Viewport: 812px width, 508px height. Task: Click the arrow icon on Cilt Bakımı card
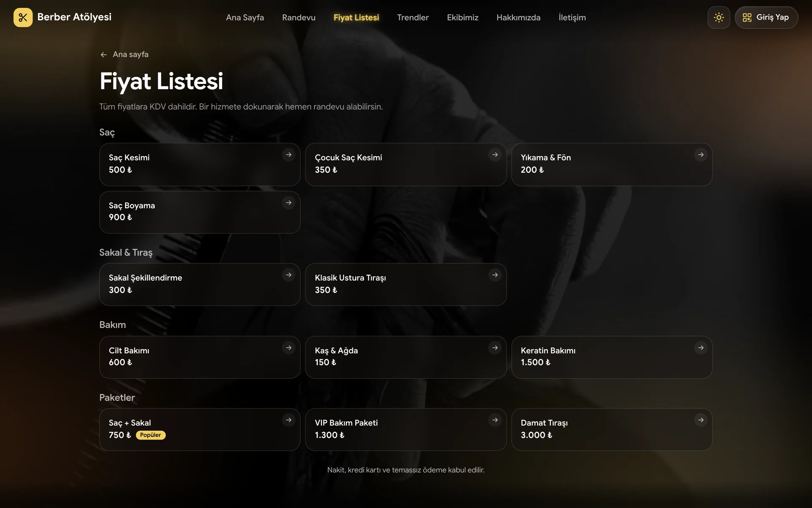(x=288, y=348)
